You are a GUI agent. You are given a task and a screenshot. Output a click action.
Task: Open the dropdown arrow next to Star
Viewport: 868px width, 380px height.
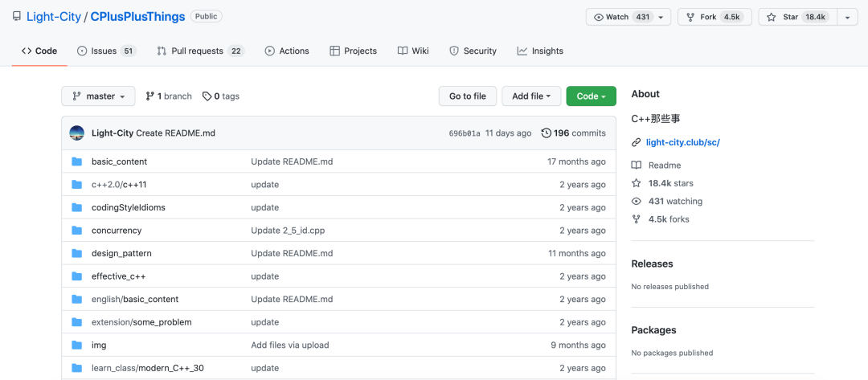click(848, 17)
